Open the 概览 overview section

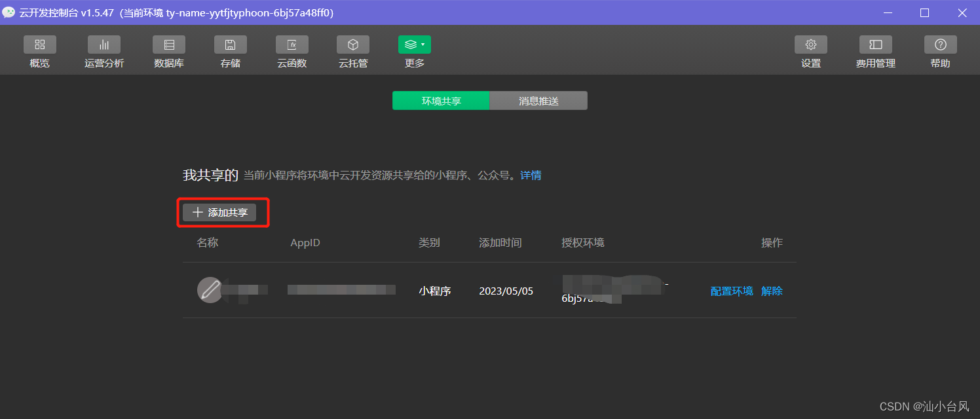[39, 52]
